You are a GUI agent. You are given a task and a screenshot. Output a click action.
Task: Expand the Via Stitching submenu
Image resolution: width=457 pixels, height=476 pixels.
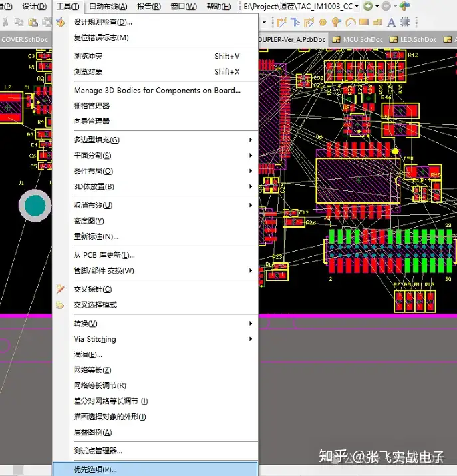[94, 339]
